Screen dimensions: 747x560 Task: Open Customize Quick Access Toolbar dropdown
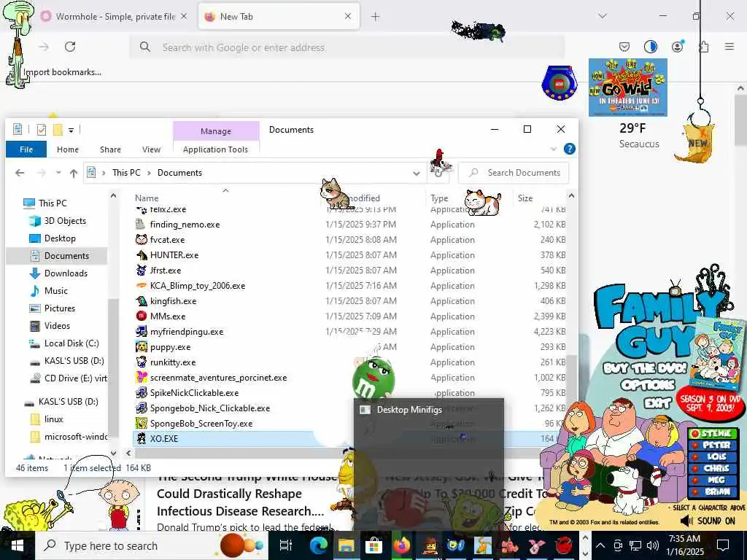point(71,130)
